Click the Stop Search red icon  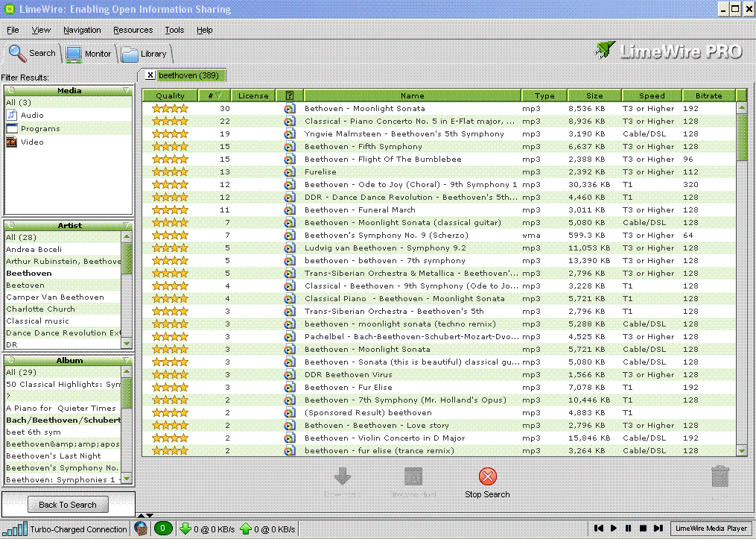point(487,476)
